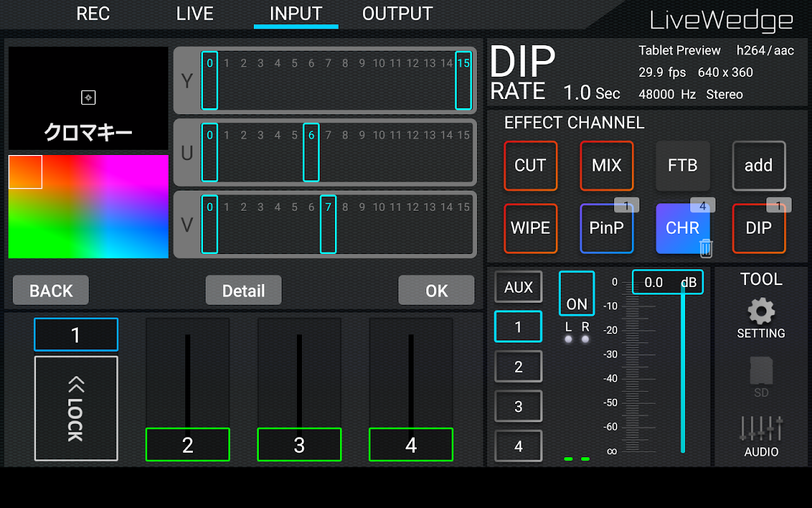
Task: Click the 640 x 360 resolution text
Action: point(725,72)
